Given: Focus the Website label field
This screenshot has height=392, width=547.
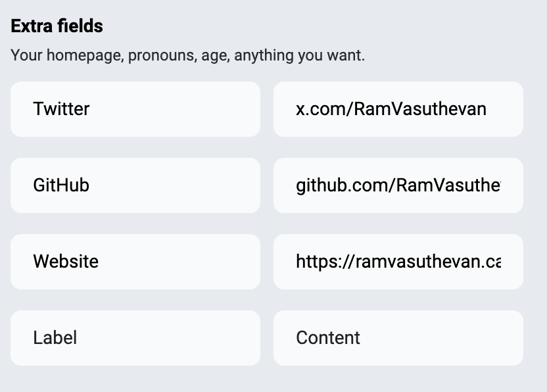Looking at the screenshot, I should pos(135,262).
